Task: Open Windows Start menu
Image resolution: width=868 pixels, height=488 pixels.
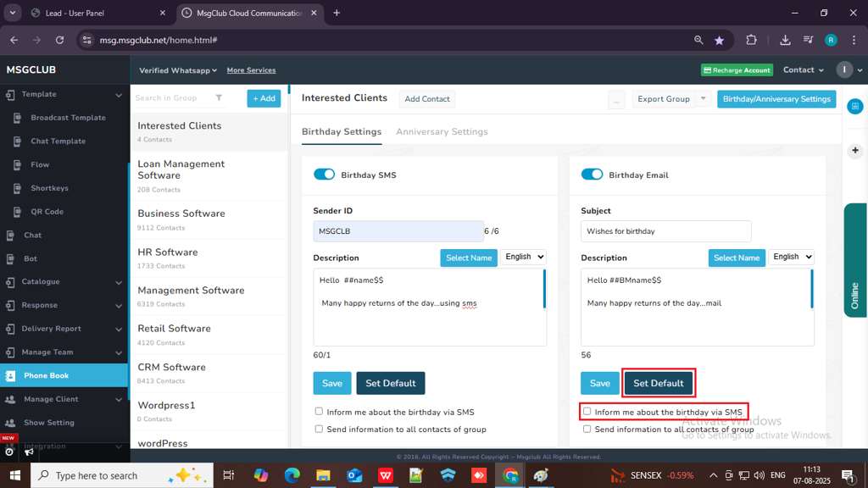Action: [x=15, y=475]
